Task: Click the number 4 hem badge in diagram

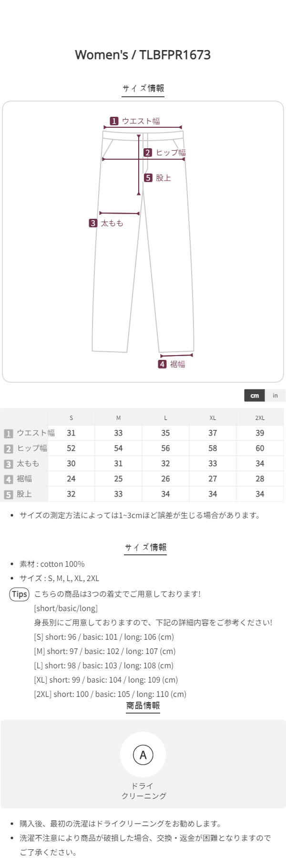Action: [x=162, y=364]
